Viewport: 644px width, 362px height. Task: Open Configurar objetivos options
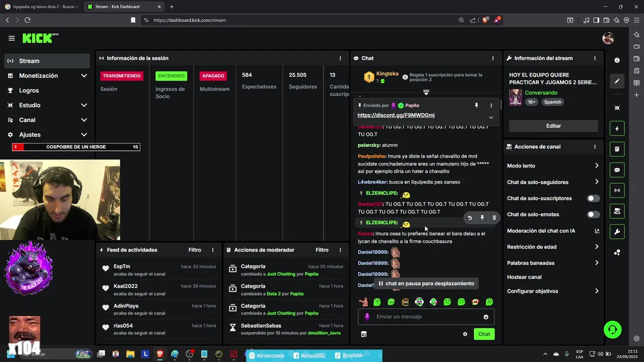(x=553, y=291)
